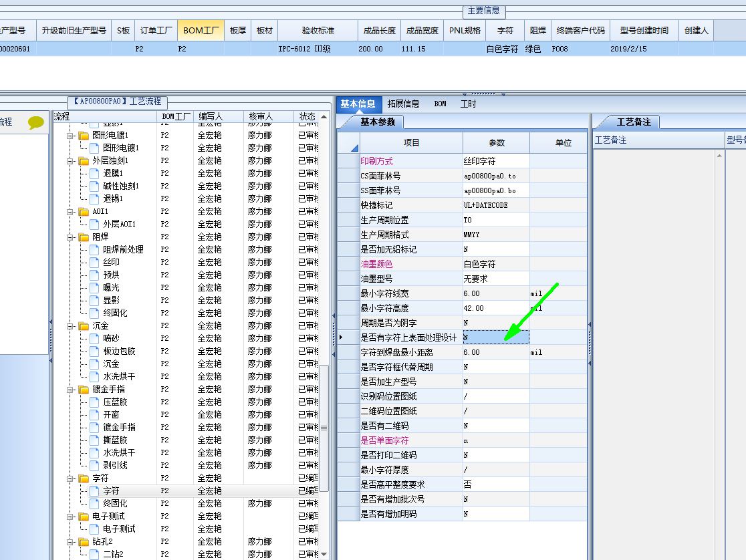Collapse the AOI1 tree node
The height and width of the screenshot is (560, 746).
click(70, 212)
